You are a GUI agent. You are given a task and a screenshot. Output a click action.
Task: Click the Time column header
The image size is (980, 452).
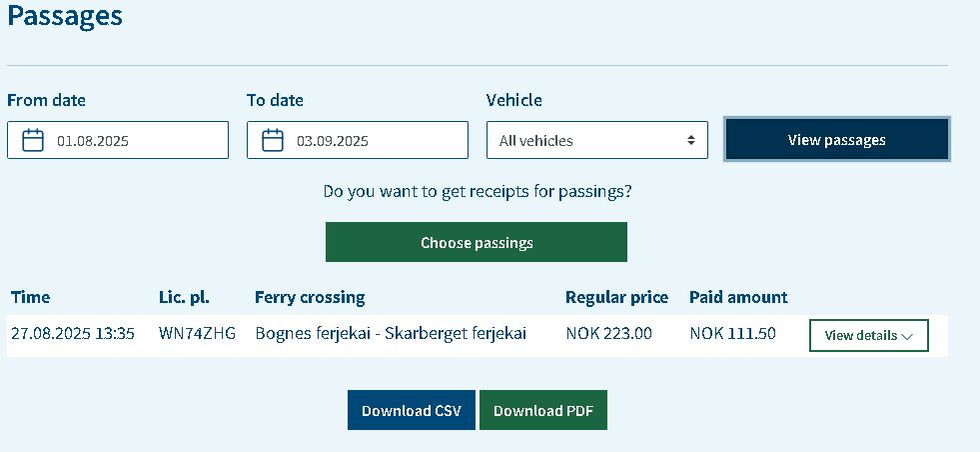click(x=31, y=297)
